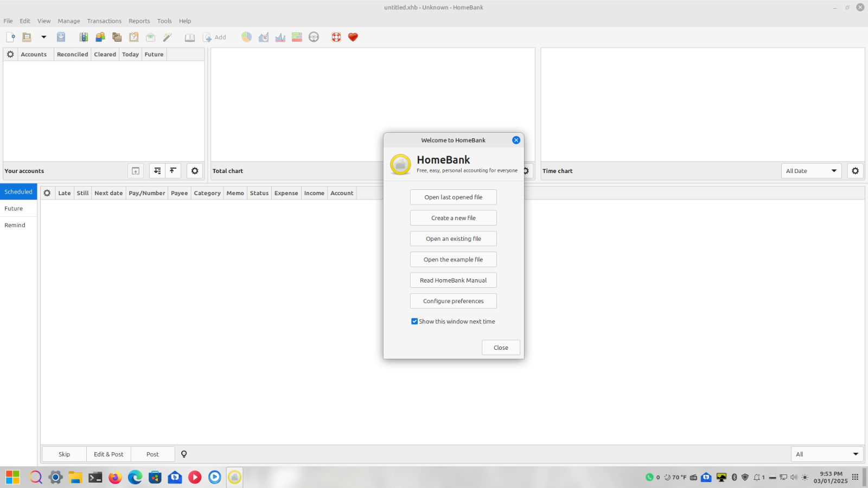Open the Balance report chart icon

280,37
